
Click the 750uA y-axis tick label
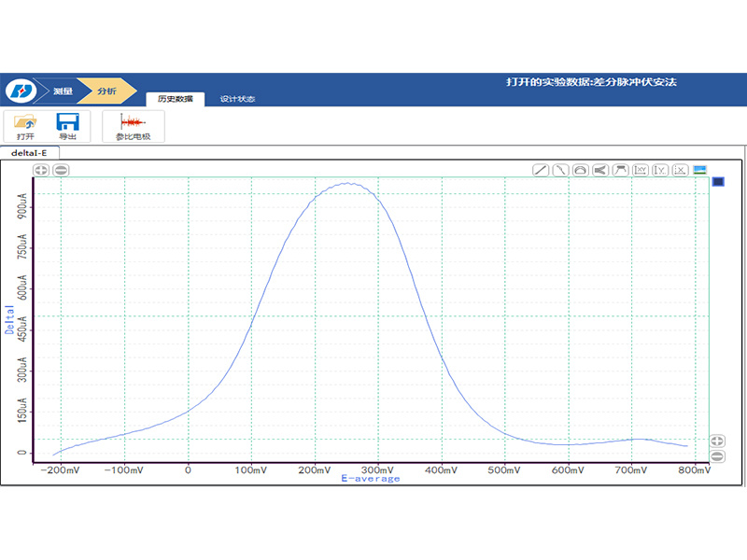[x=22, y=247]
